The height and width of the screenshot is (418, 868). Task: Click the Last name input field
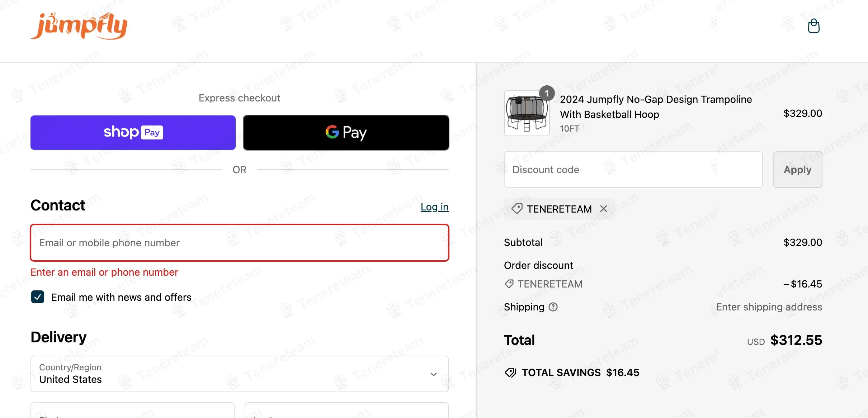346,412
